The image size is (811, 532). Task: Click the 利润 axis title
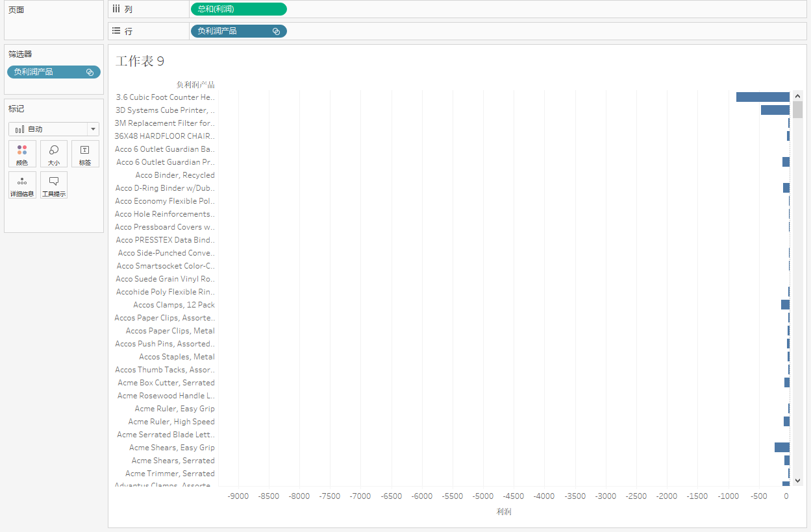[x=504, y=511]
